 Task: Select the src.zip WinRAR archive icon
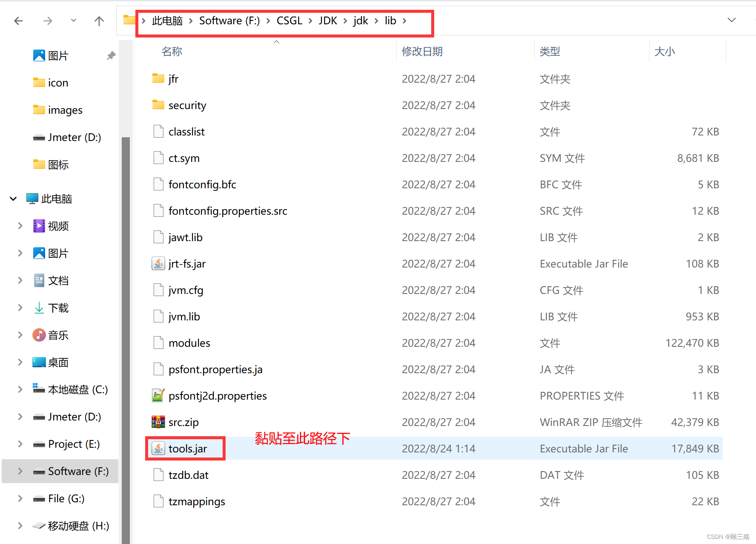click(x=158, y=422)
